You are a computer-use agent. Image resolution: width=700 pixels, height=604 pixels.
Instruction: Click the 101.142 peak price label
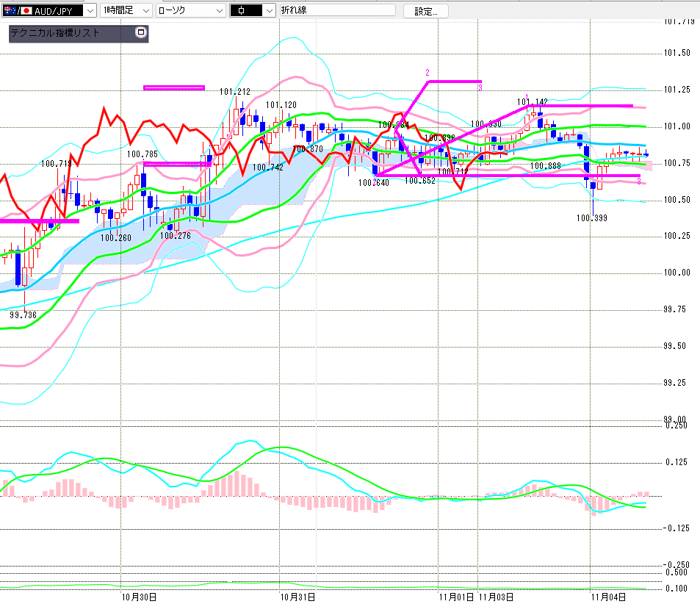(x=532, y=101)
